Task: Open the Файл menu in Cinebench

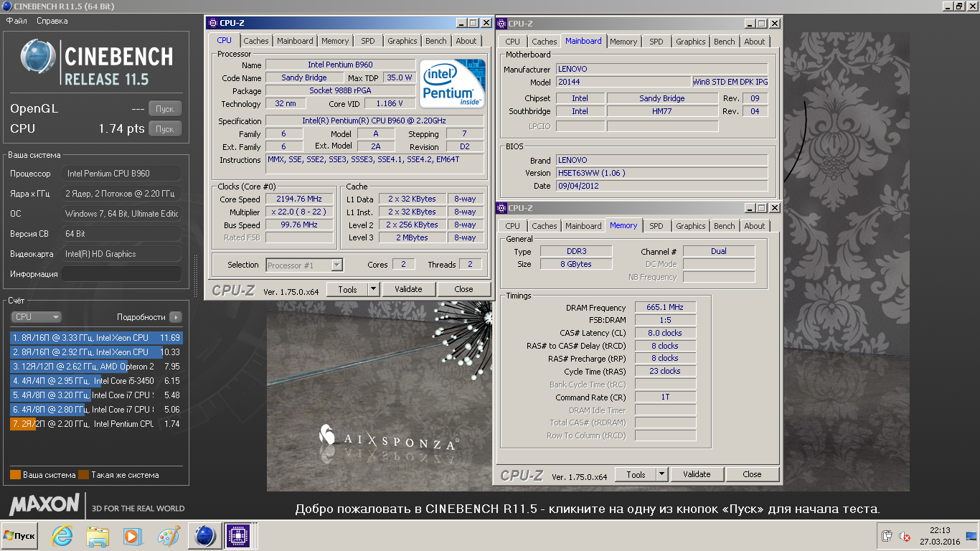Action: pyautogui.click(x=17, y=21)
